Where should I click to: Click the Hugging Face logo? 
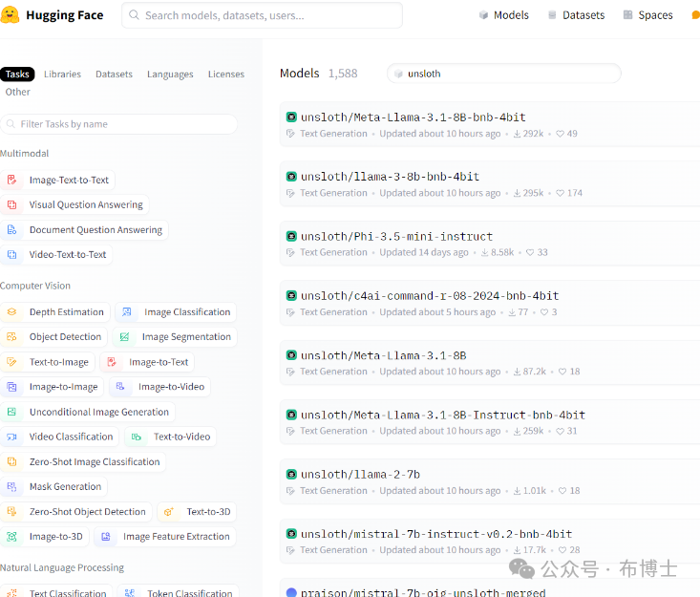coord(11,15)
